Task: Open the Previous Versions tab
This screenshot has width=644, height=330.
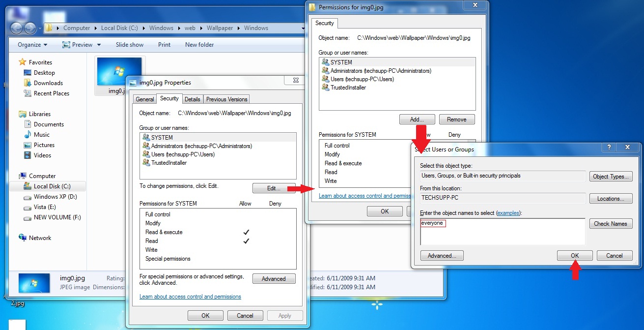Action: point(226,99)
